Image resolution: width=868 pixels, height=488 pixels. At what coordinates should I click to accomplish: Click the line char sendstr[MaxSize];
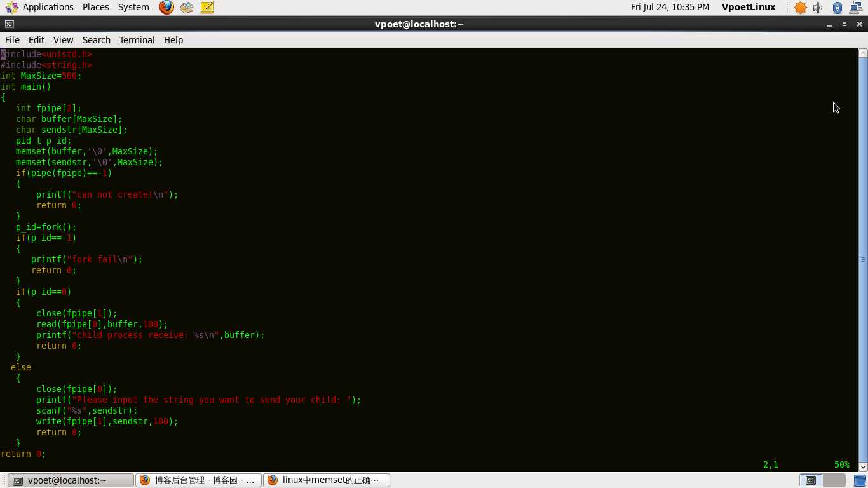72,130
